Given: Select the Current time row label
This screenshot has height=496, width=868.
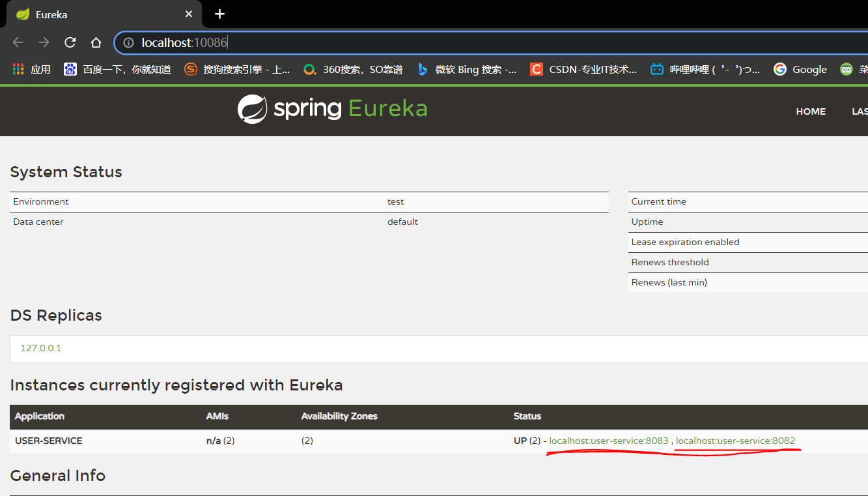Looking at the screenshot, I should point(658,201).
